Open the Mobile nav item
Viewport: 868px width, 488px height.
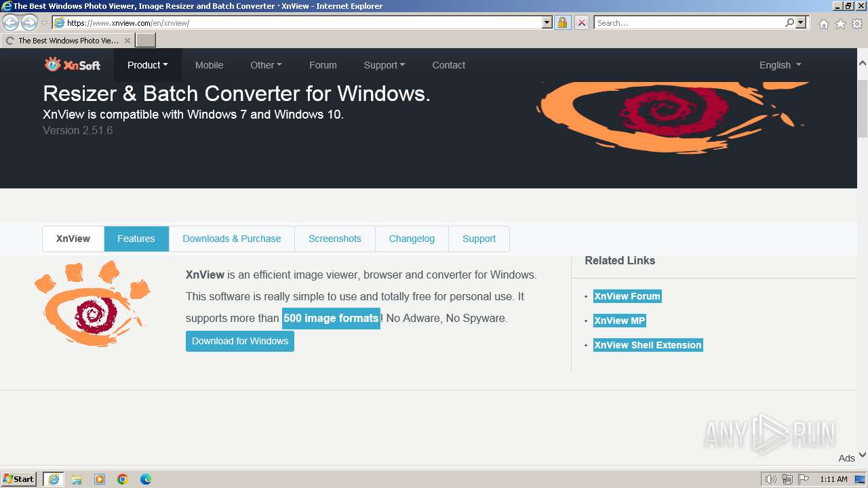(x=209, y=65)
